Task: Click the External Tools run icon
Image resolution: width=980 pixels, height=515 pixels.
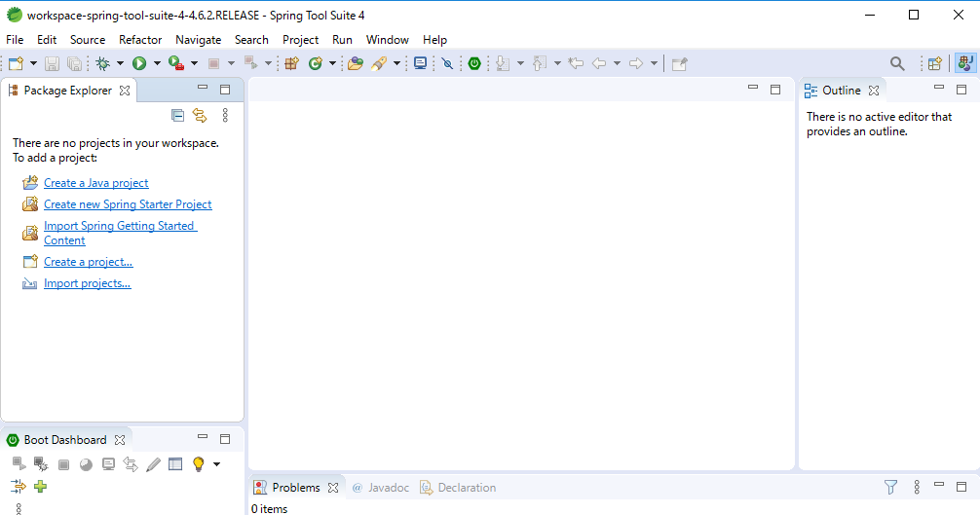Action: click(176, 63)
